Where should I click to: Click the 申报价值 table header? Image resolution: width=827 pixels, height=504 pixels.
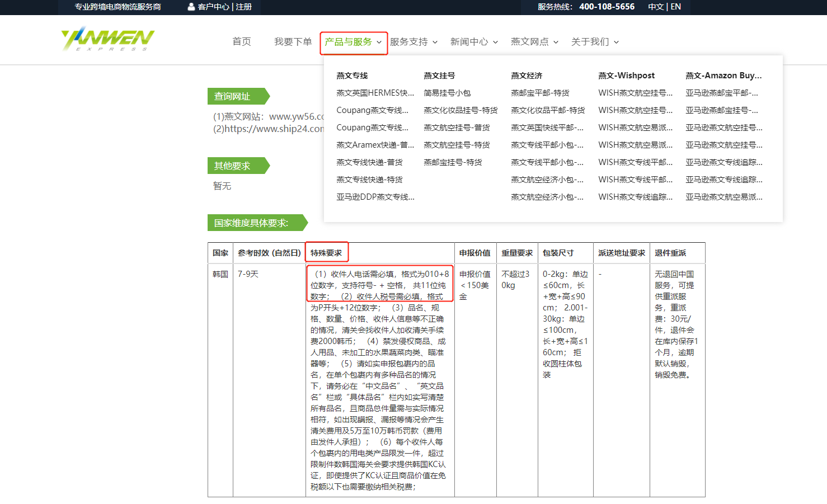pos(475,253)
